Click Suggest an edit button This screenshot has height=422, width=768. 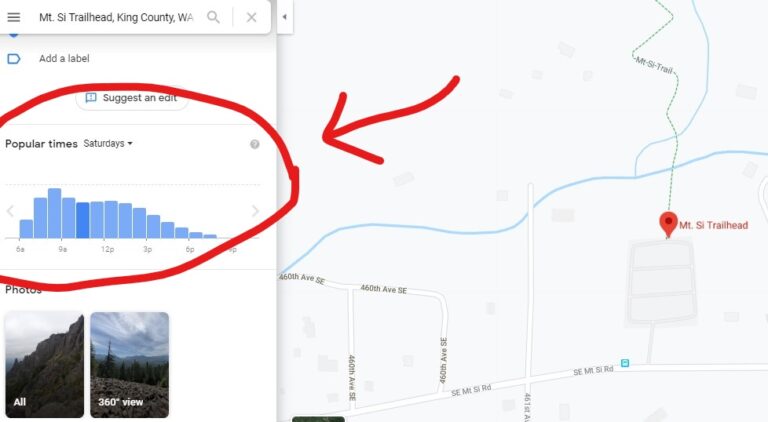tap(132, 98)
